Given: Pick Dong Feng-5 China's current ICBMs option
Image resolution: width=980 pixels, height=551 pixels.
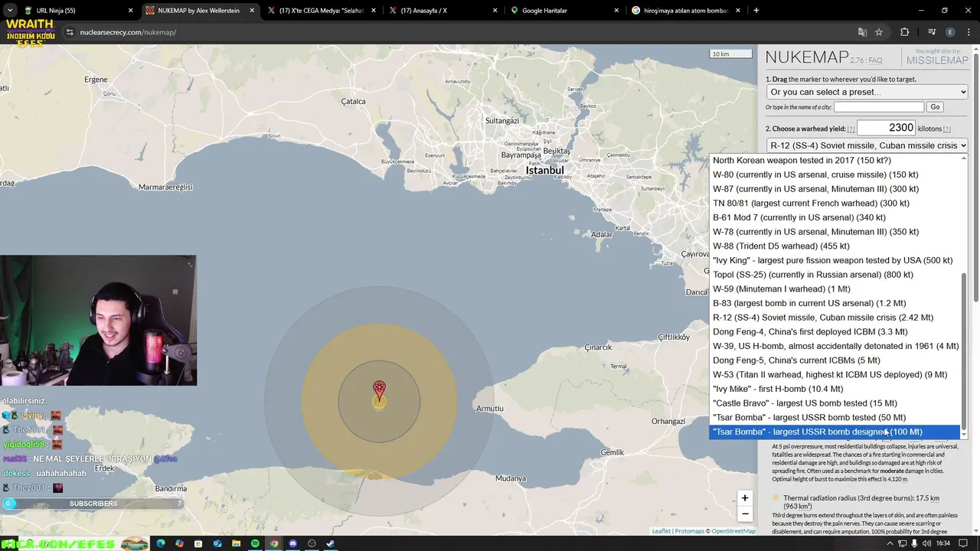Looking at the screenshot, I should click(x=834, y=360).
